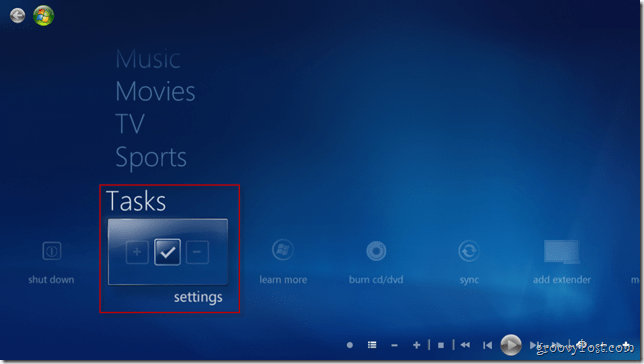This screenshot has height=364, width=644.
Task: Select the Sports menu entry
Action: click(151, 157)
